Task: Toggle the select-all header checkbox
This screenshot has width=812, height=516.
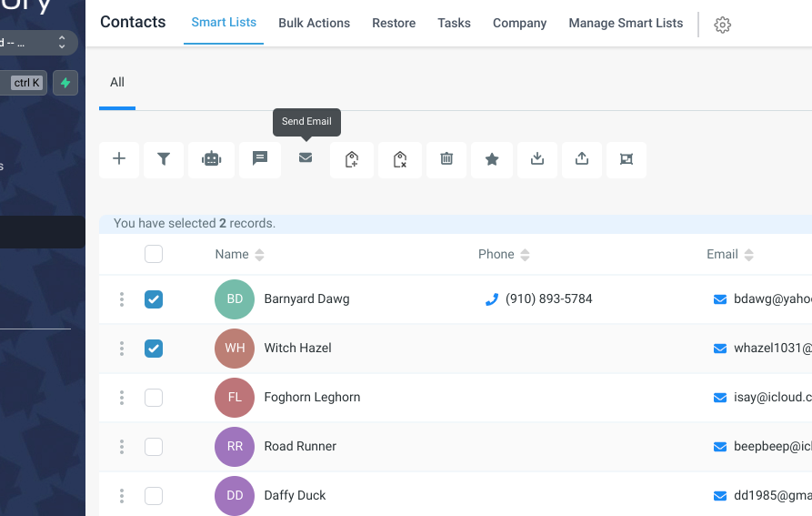Action: tap(154, 254)
